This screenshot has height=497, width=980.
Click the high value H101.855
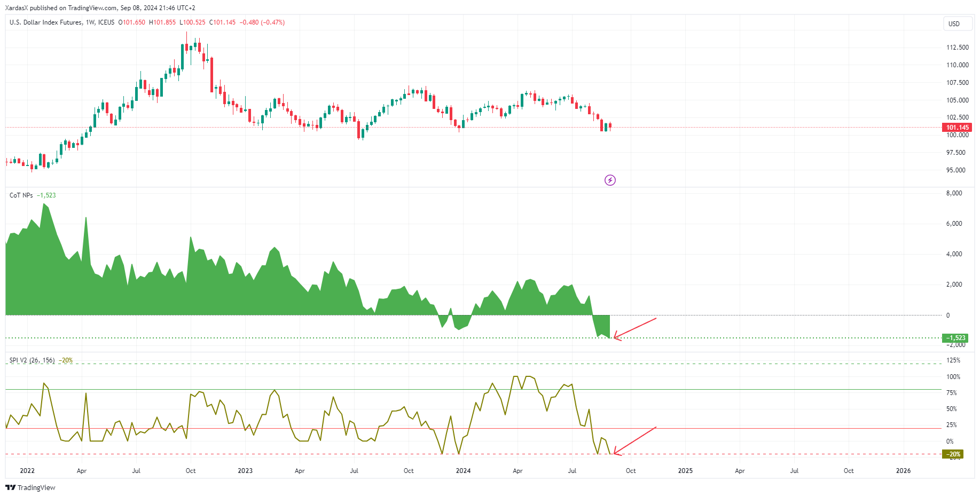[x=162, y=22]
